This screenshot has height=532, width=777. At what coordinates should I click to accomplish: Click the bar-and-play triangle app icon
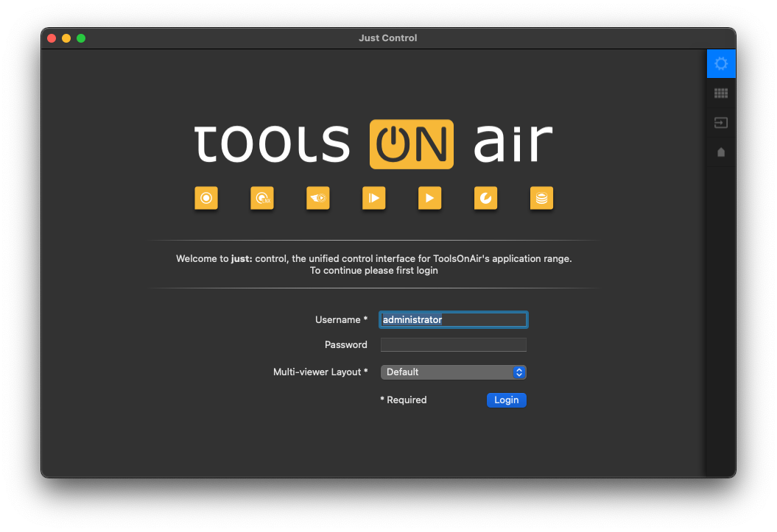pos(374,198)
